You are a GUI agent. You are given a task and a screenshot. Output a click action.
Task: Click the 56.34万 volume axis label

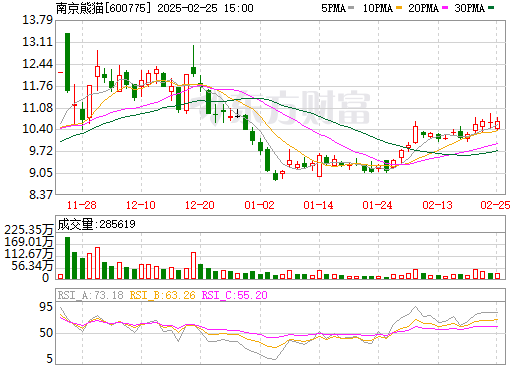point(32,266)
